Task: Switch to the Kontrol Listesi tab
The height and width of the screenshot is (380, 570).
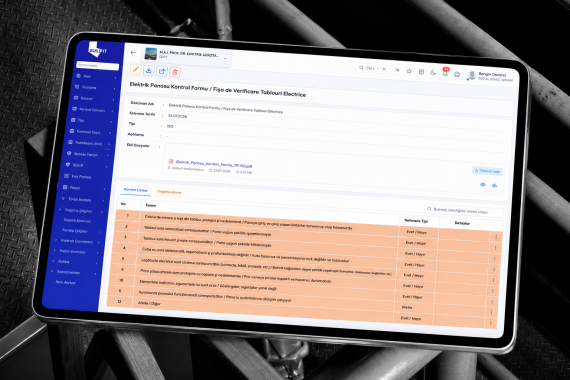Action: click(x=136, y=190)
